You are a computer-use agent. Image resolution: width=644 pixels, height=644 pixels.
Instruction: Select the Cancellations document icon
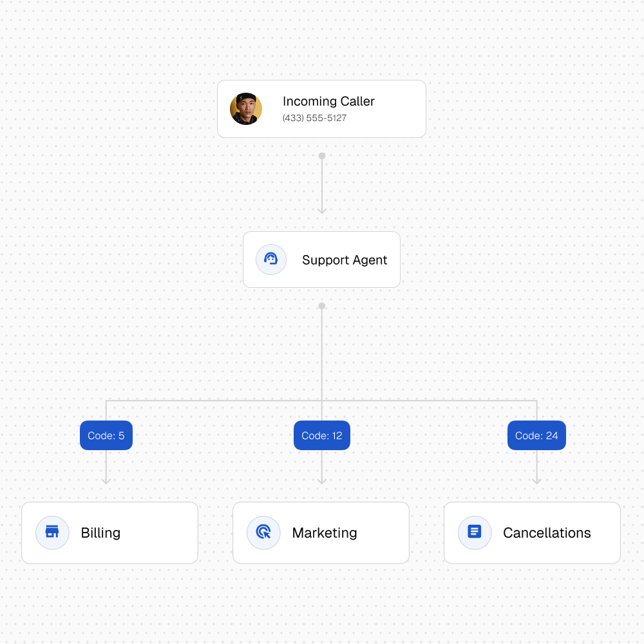475,533
